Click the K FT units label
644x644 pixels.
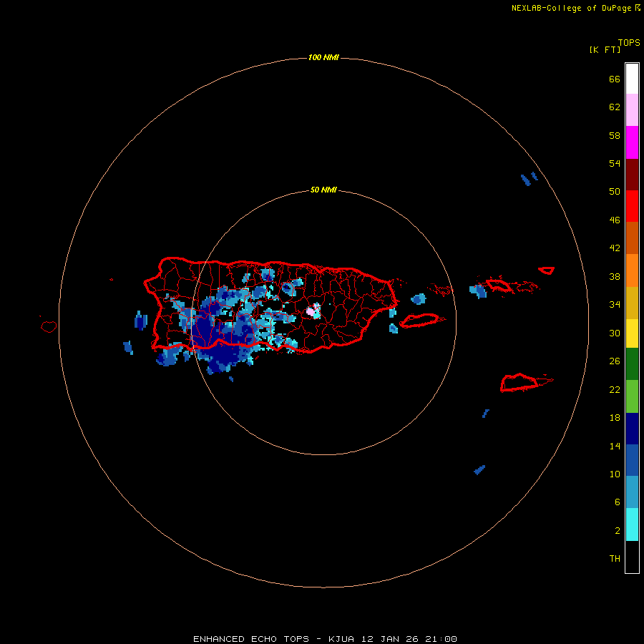[605, 49]
